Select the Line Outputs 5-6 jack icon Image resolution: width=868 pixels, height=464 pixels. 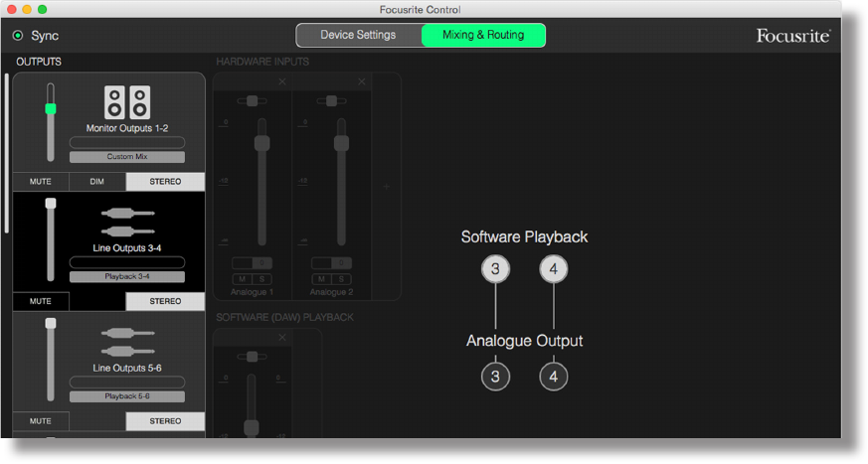point(128,342)
